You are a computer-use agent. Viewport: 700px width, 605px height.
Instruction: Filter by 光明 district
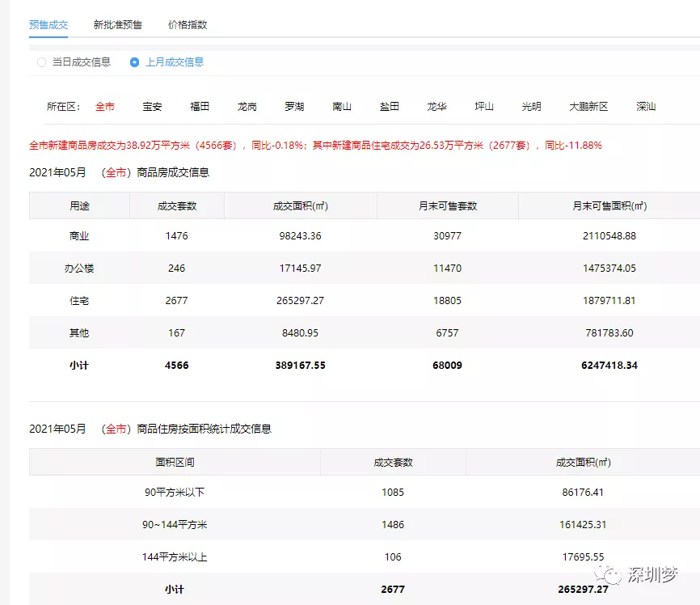(532, 106)
